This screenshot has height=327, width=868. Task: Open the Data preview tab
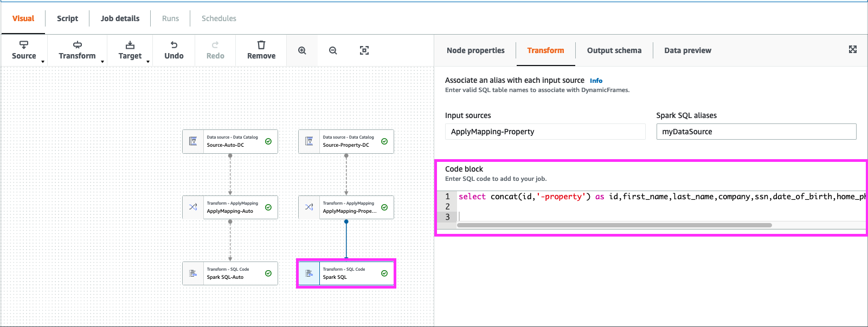687,50
